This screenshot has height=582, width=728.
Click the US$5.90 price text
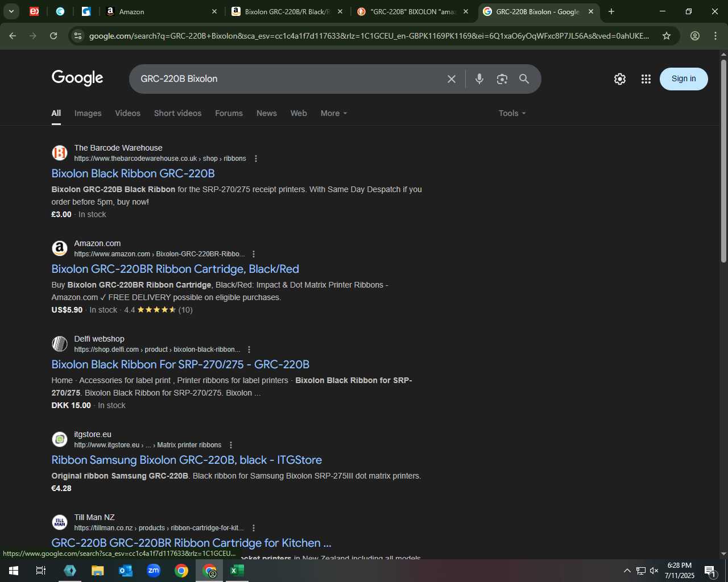click(67, 310)
